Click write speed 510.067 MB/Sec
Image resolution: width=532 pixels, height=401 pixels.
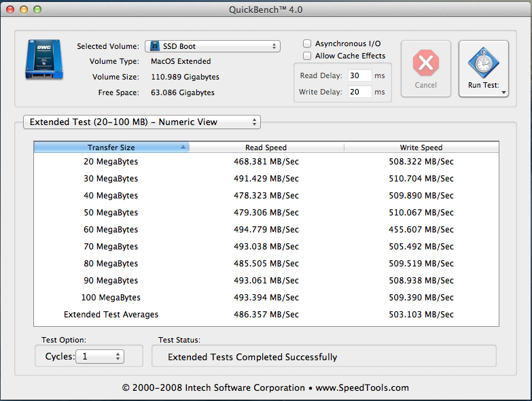(x=421, y=212)
